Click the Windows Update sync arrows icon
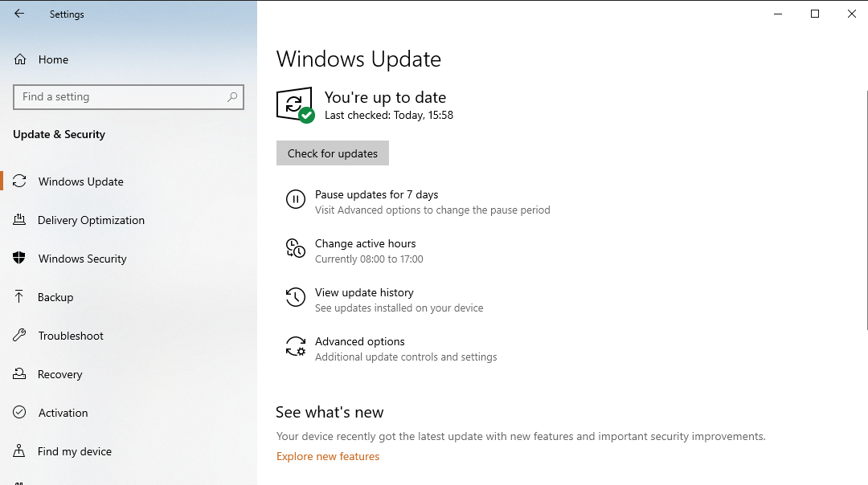 pos(19,181)
